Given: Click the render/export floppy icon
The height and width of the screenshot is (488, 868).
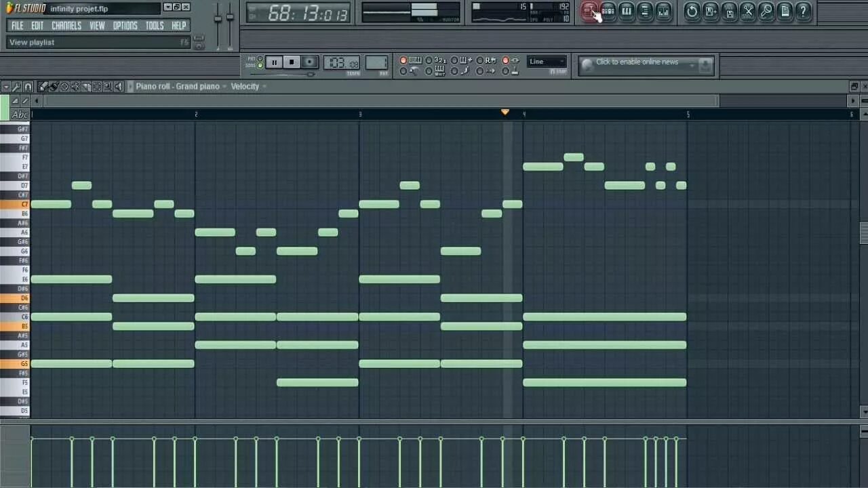Looking at the screenshot, I should pos(729,11).
